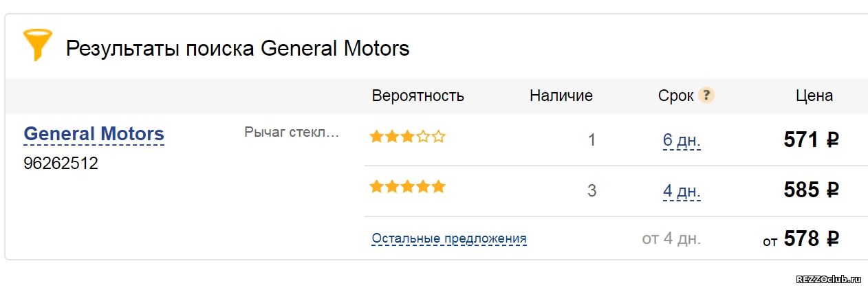
Task: Select the 585 ₽ price offer
Action: (812, 190)
